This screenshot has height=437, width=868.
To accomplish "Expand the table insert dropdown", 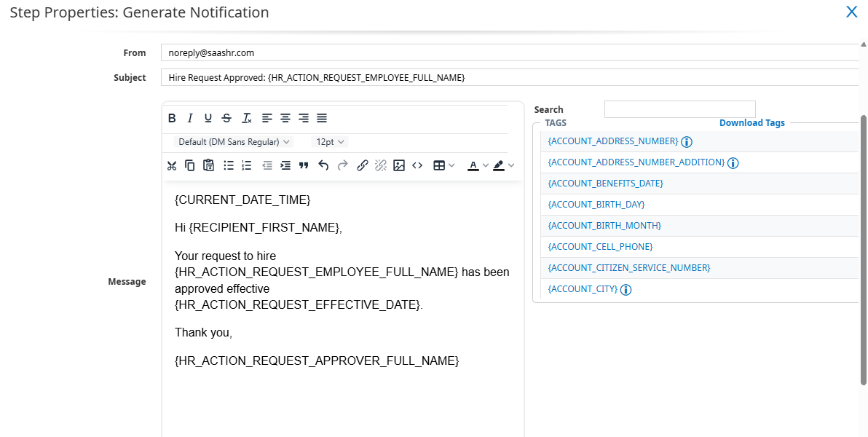I will point(451,165).
